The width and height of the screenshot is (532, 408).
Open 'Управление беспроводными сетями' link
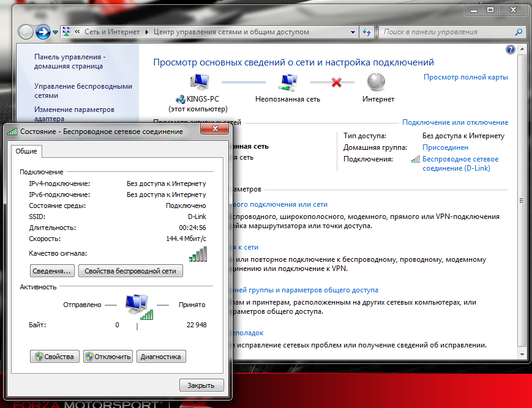(x=83, y=91)
